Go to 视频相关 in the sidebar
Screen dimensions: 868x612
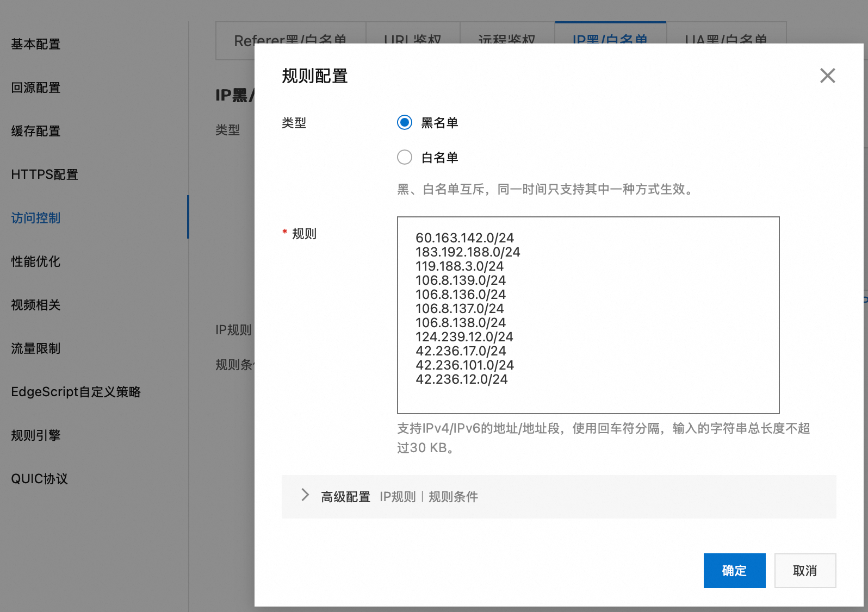(36, 305)
